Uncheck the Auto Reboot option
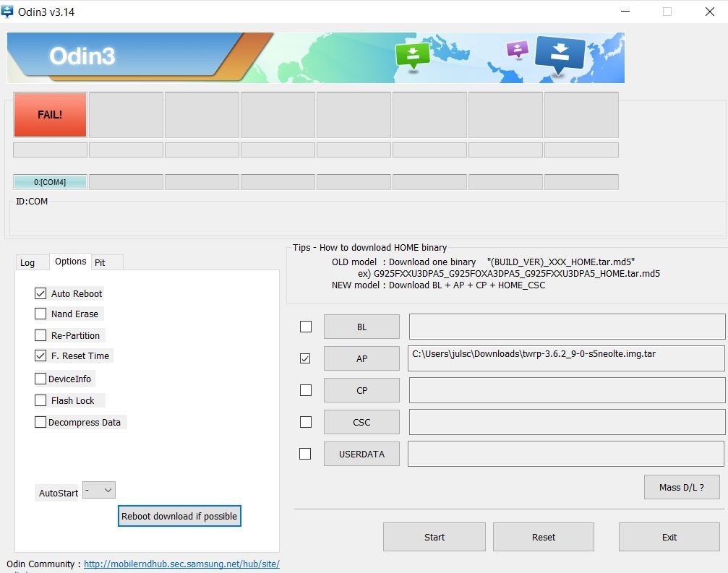This screenshot has height=573, width=728. tap(40, 293)
